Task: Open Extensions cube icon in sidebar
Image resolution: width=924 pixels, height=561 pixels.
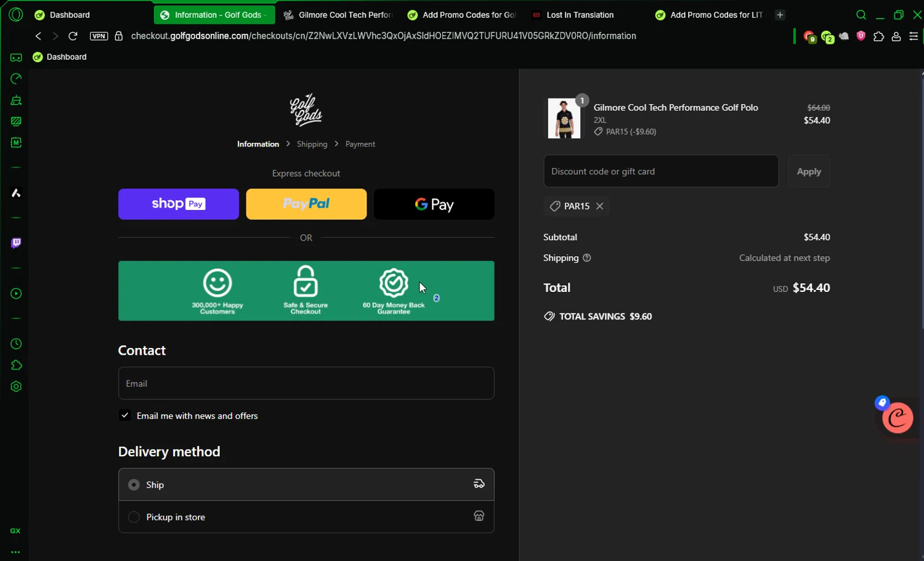Action: [16, 365]
